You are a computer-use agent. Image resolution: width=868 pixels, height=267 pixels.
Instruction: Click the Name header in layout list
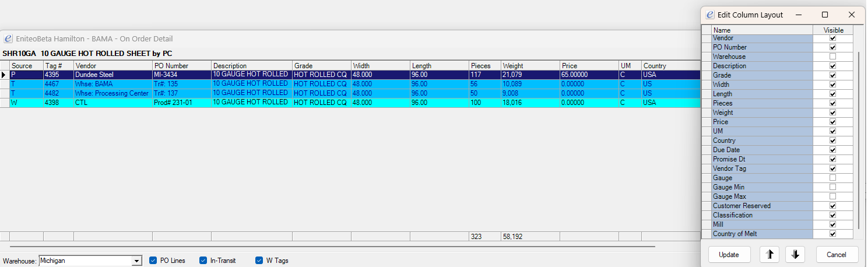coord(762,30)
